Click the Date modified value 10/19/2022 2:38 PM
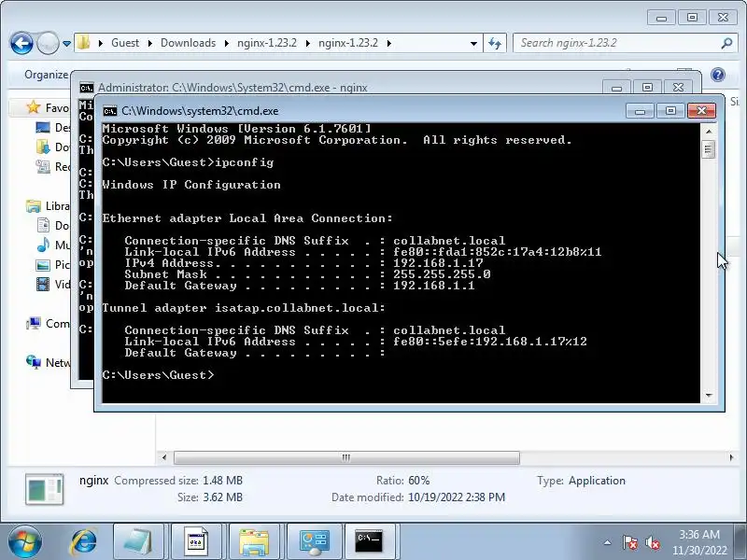 click(x=457, y=497)
